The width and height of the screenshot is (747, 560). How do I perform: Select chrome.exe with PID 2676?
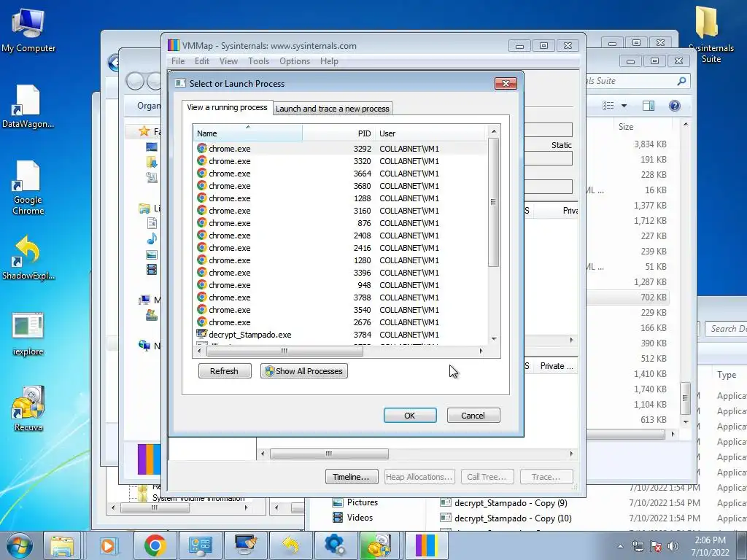pyautogui.click(x=341, y=322)
